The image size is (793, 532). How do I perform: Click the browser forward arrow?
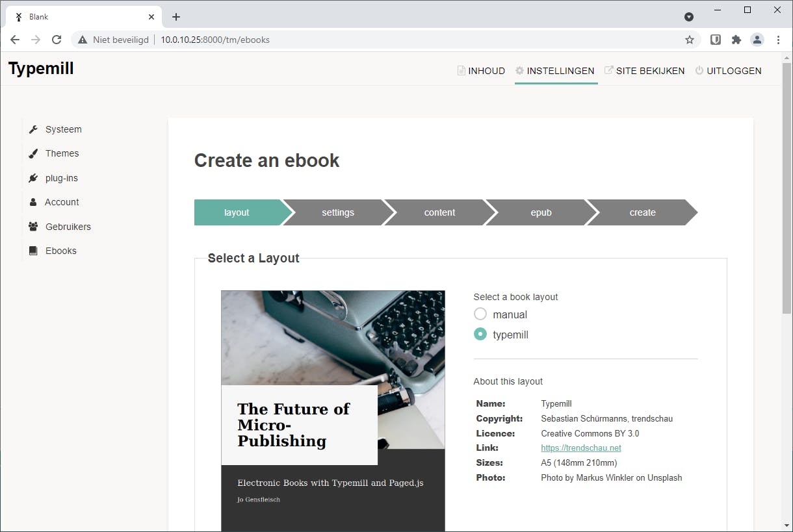[x=36, y=40]
